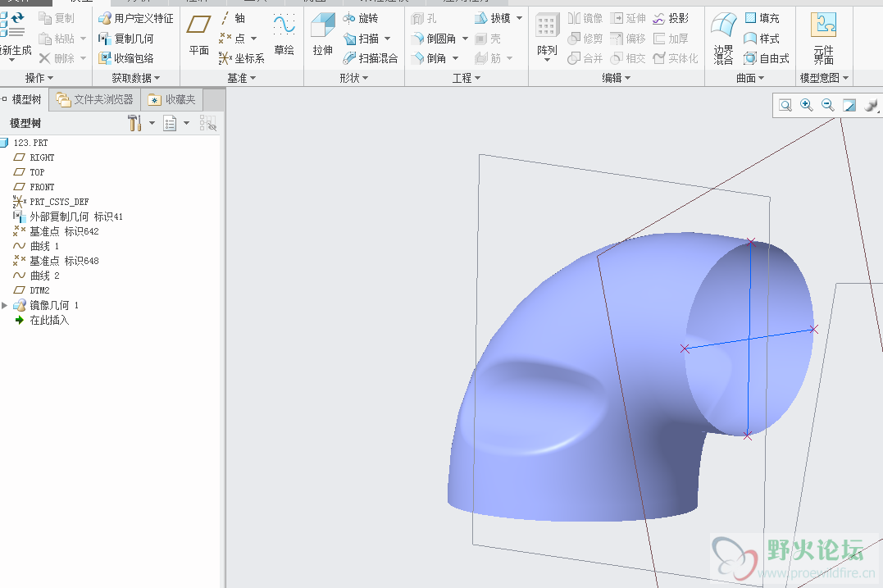
Task: Select the 拉伸 extrude tool
Action: coord(323,35)
